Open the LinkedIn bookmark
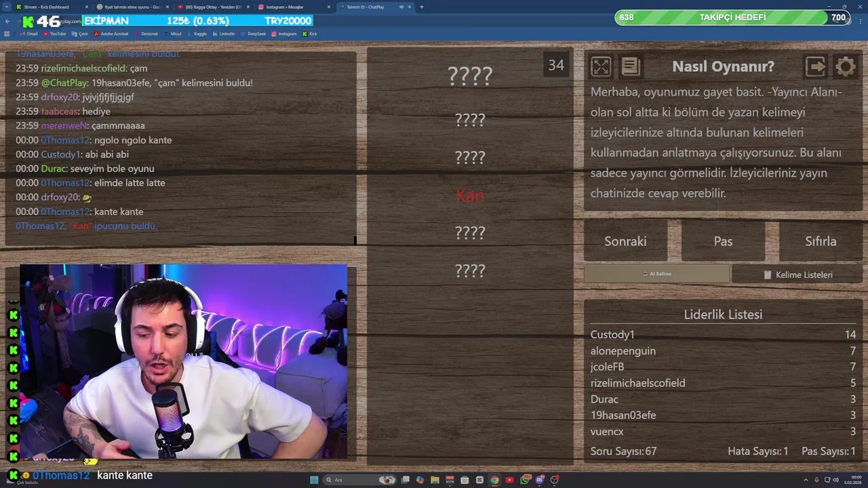The image size is (868, 488). (224, 33)
